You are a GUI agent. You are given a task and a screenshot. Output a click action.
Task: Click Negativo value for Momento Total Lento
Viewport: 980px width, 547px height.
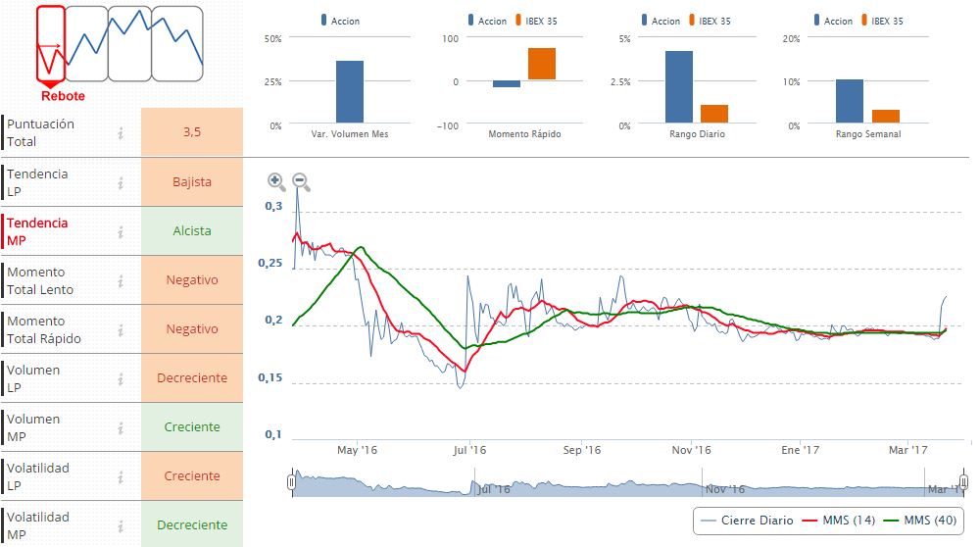pyautogui.click(x=192, y=280)
